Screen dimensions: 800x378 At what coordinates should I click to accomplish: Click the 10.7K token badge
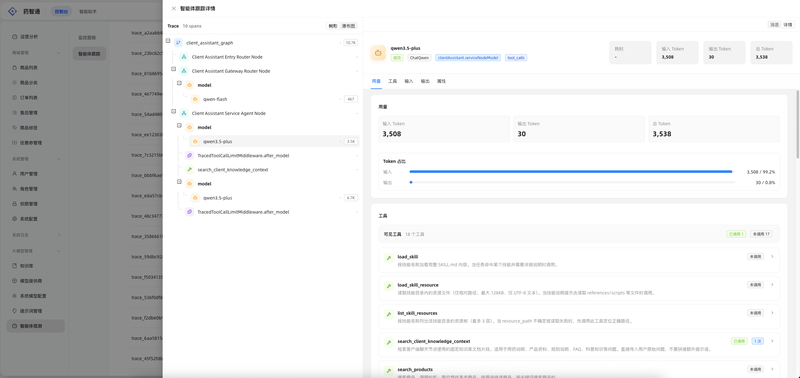coord(351,43)
